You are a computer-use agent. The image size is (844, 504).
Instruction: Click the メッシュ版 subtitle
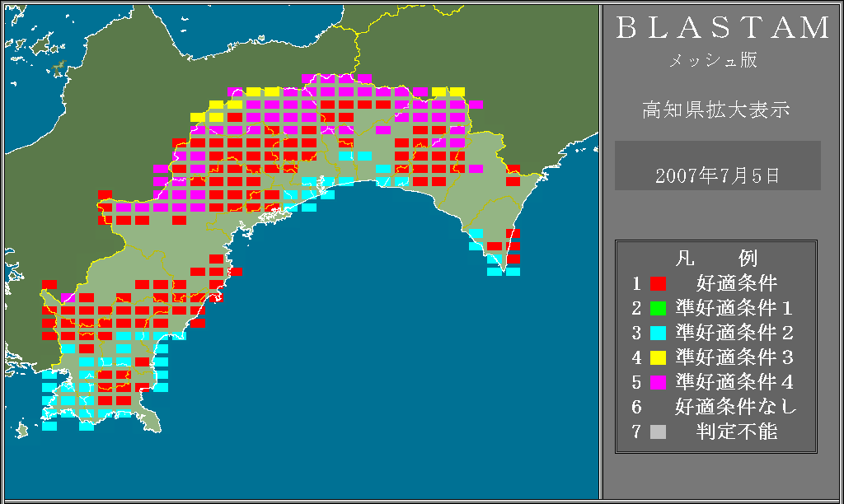713,59
